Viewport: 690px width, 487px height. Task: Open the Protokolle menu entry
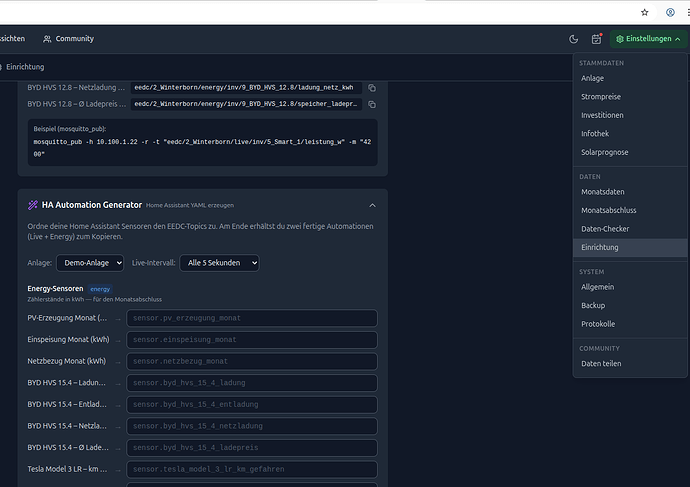598,324
